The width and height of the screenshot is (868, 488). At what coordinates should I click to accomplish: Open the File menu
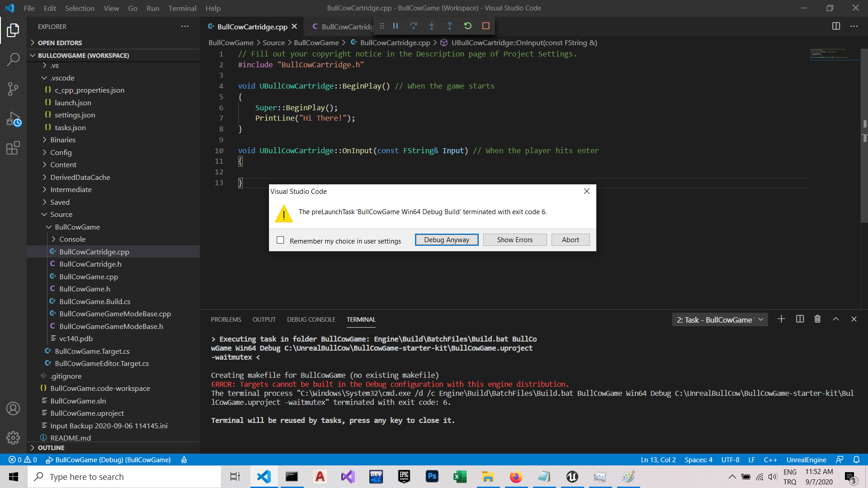click(29, 8)
